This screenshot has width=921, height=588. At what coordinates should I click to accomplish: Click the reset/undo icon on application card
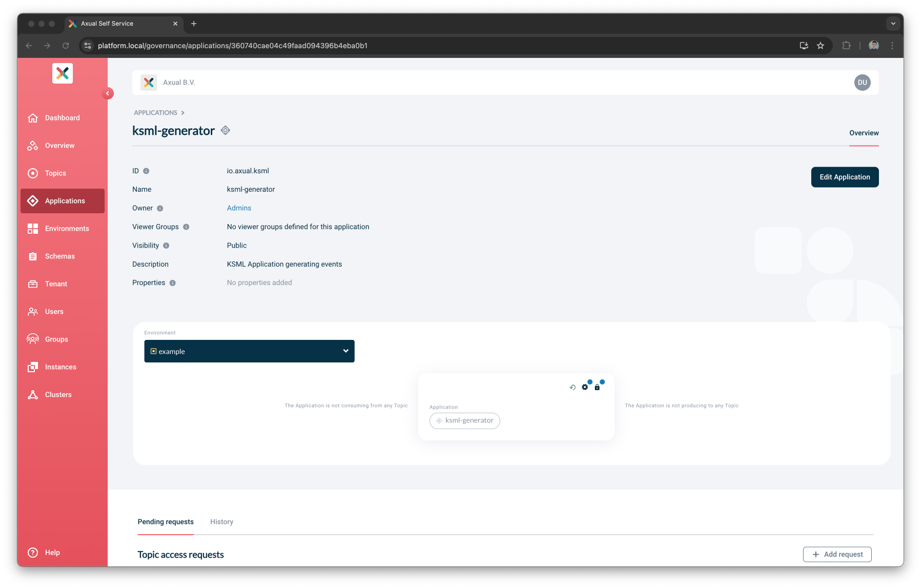572,387
